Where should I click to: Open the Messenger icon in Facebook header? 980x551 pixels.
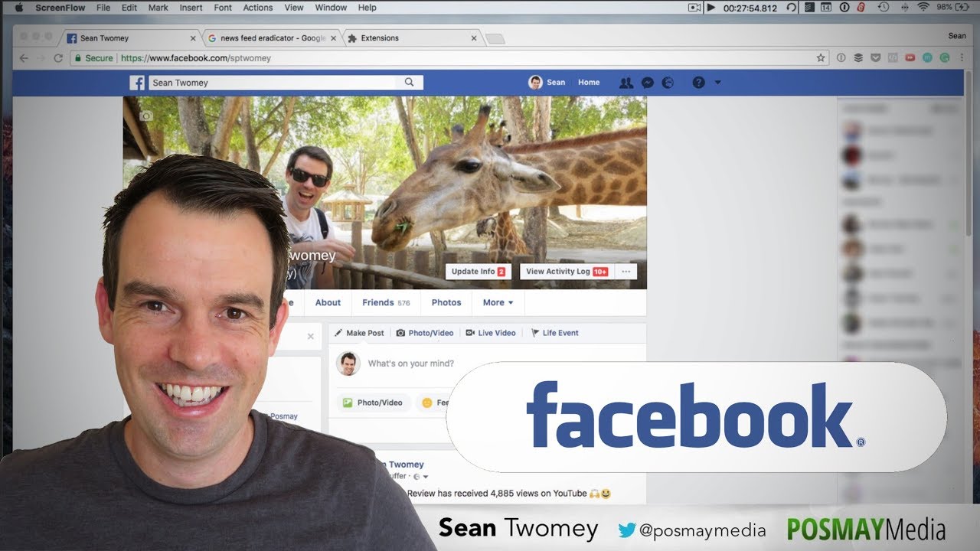tap(648, 83)
